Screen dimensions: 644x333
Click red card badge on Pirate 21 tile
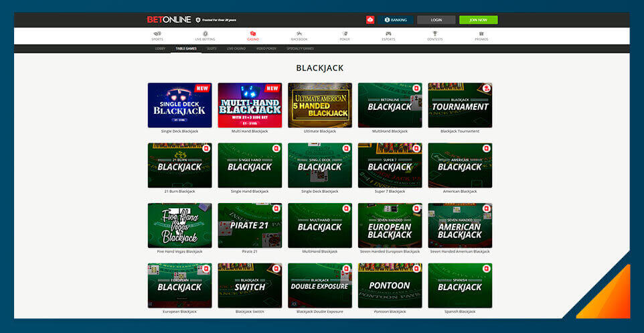click(x=276, y=208)
